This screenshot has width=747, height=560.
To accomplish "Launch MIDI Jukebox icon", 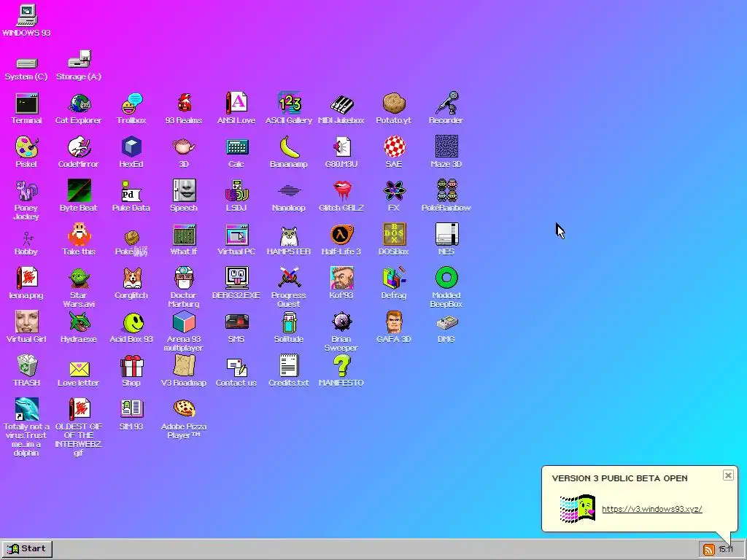I will click(341, 104).
